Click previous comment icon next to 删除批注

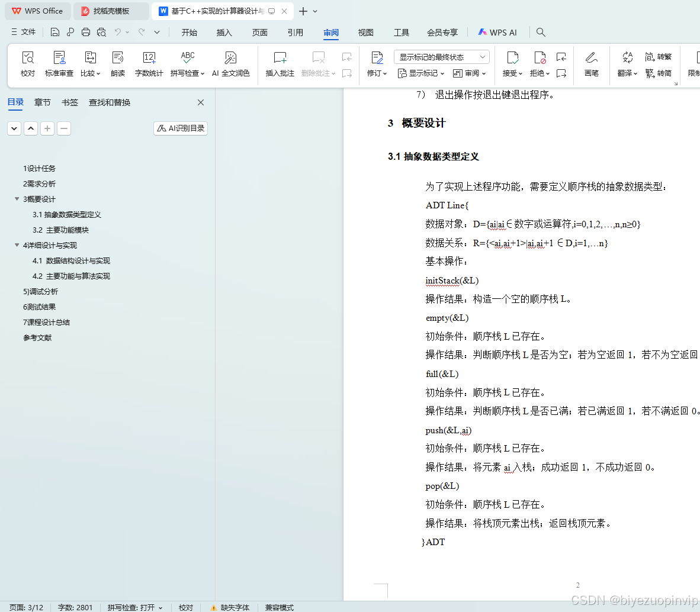click(x=347, y=57)
